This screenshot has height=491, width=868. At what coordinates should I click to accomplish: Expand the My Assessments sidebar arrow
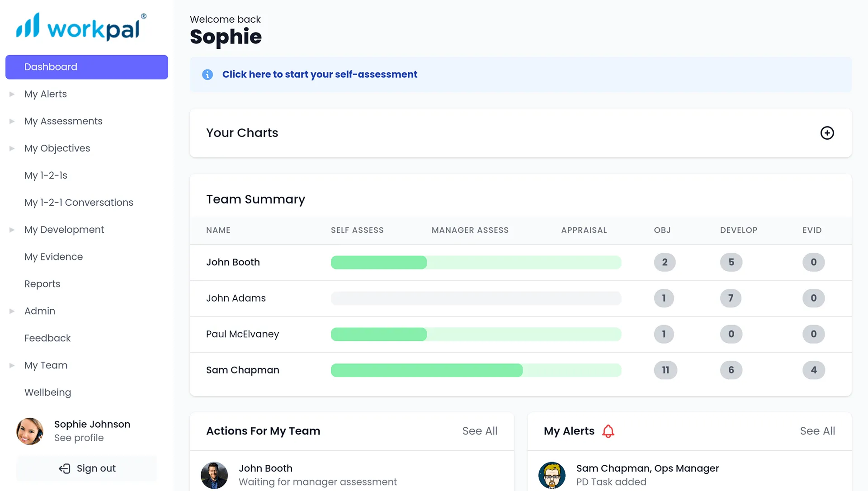coord(12,121)
